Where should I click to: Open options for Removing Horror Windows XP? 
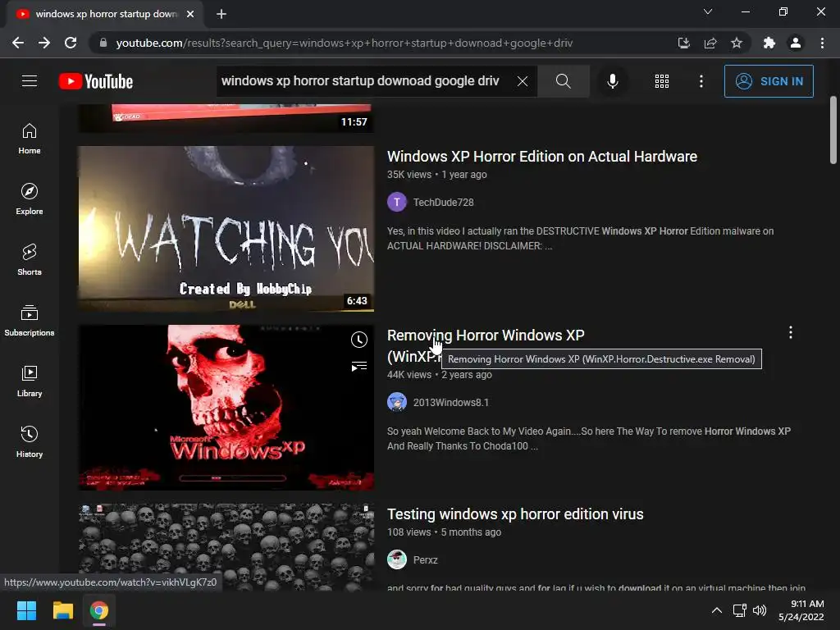click(x=791, y=333)
